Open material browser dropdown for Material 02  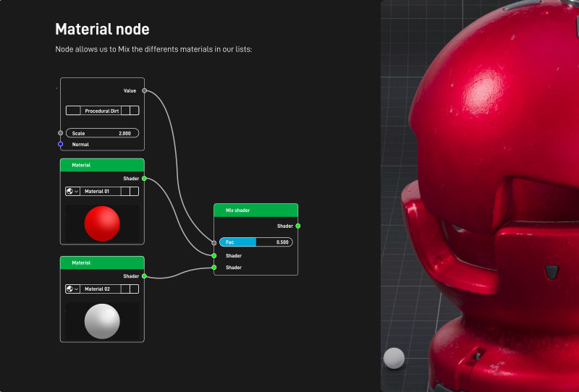(73, 289)
